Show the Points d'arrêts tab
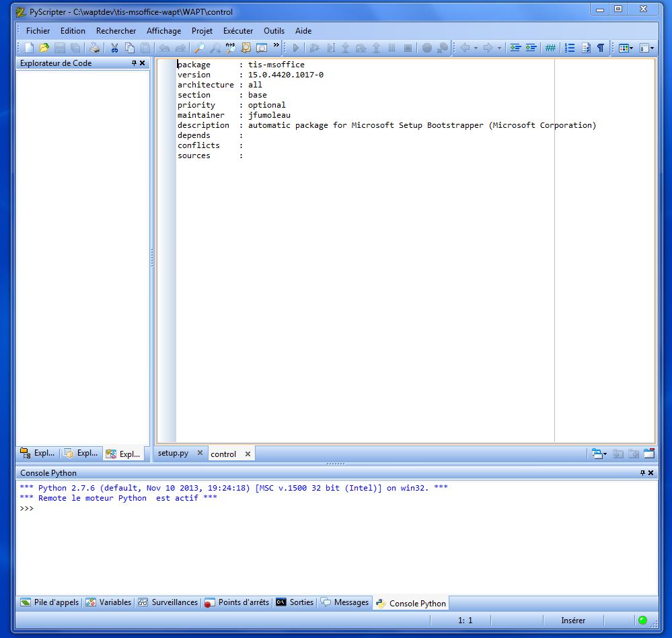The width and height of the screenshot is (672, 638). coord(237,602)
